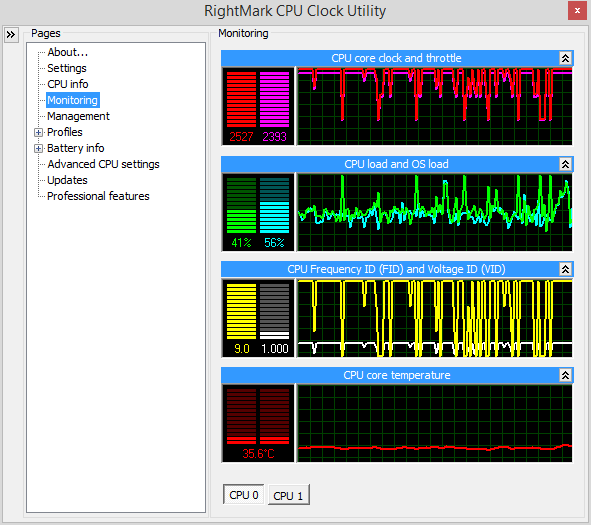Open the Updates page
Image resolution: width=591 pixels, height=525 pixels.
tap(67, 180)
